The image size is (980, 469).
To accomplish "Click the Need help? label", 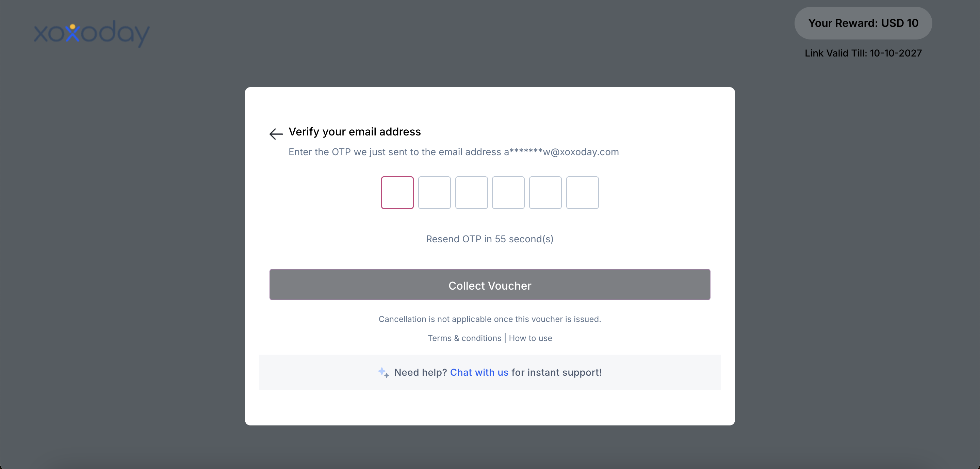I will (x=420, y=372).
